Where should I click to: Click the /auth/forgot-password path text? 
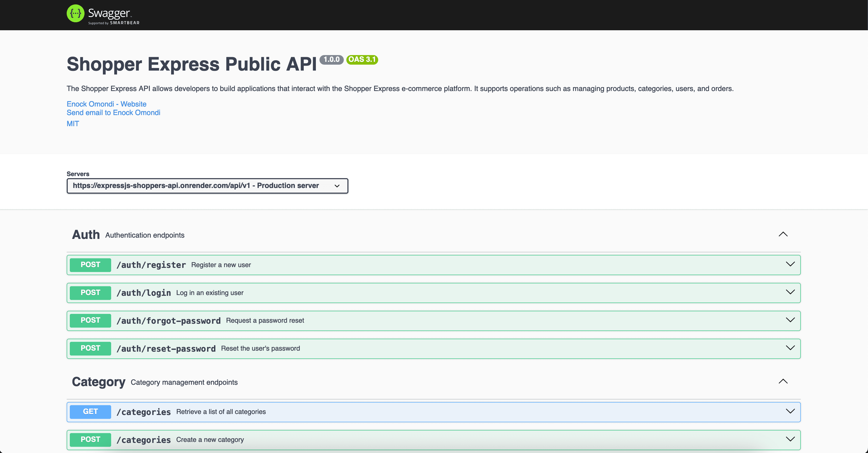click(169, 321)
